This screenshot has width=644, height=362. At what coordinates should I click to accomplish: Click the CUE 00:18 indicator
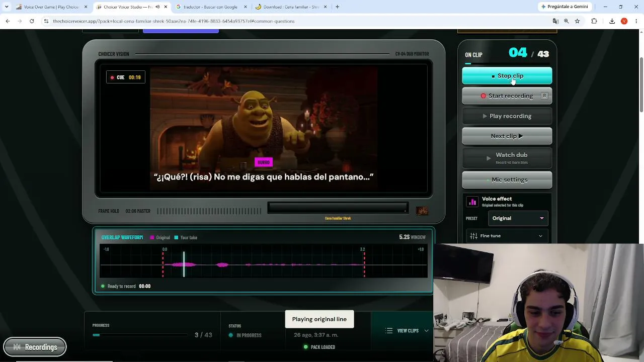tap(126, 77)
